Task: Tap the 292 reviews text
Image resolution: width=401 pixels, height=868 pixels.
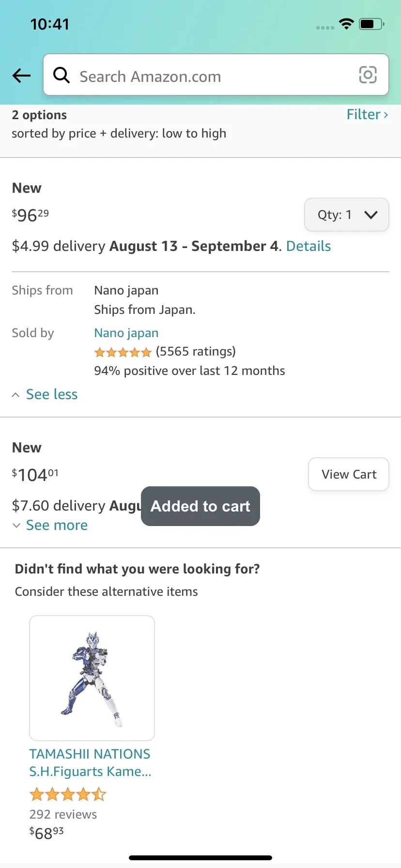Action: [63, 814]
